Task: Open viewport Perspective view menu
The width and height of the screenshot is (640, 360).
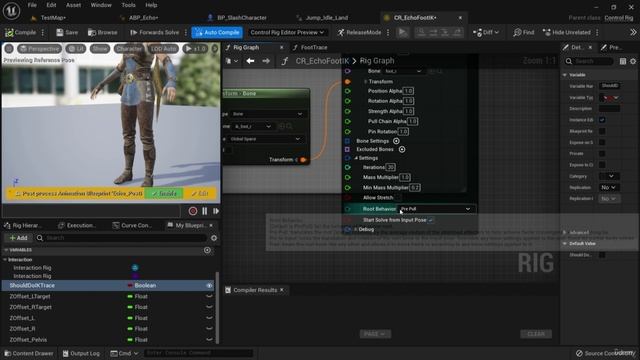Action: 40,49
